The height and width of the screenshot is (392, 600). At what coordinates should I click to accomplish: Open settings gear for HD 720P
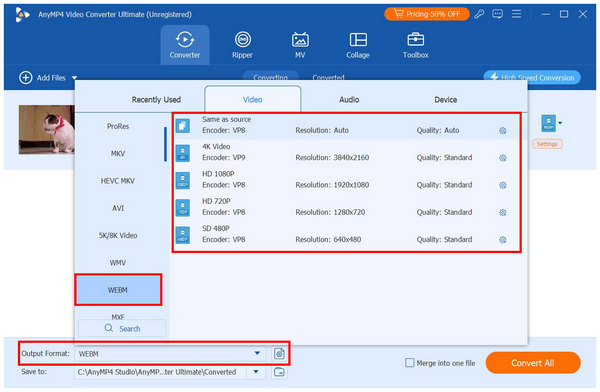[503, 212]
